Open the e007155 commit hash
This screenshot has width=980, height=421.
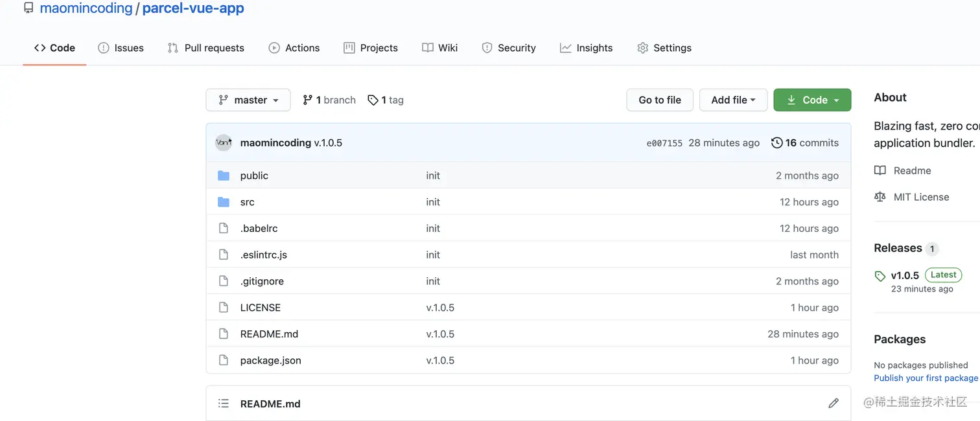[x=664, y=143]
